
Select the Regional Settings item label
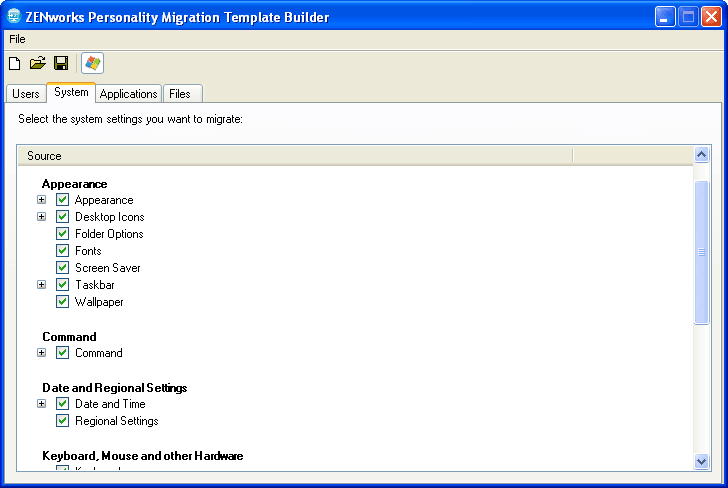117,421
